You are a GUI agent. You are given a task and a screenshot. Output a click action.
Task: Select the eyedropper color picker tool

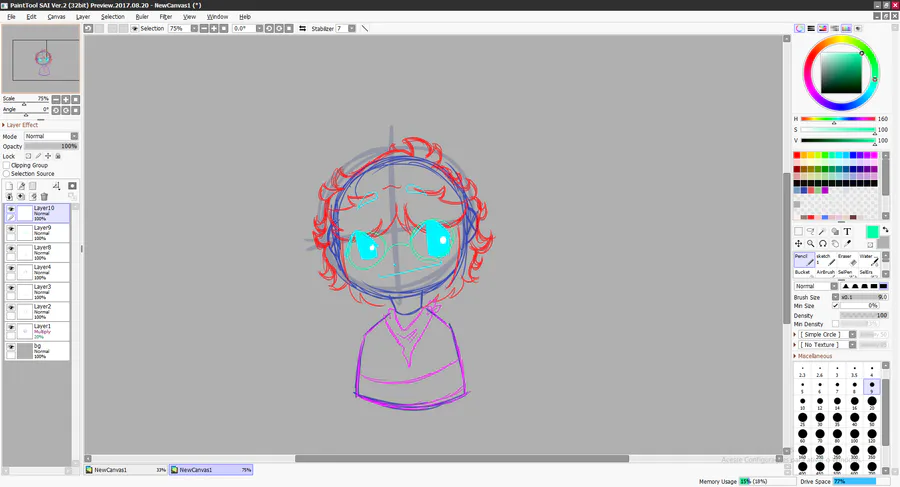pyautogui.click(x=847, y=244)
